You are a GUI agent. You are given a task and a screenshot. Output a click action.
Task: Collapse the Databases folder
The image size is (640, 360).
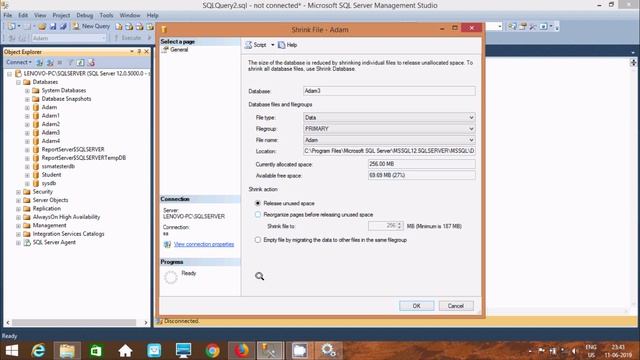pyautogui.click(x=18, y=82)
